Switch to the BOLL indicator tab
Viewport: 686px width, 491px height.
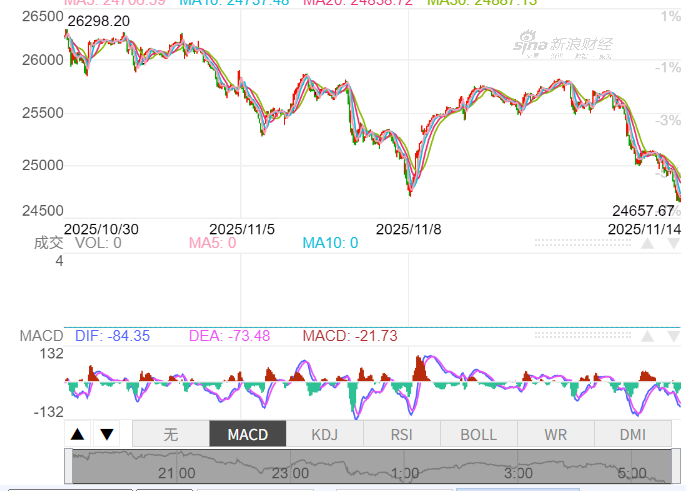(479, 434)
